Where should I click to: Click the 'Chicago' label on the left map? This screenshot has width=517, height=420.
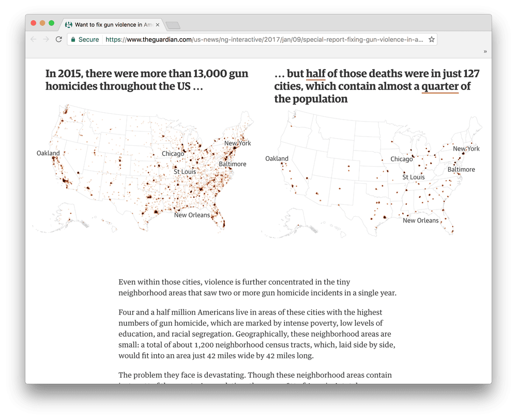[173, 154]
